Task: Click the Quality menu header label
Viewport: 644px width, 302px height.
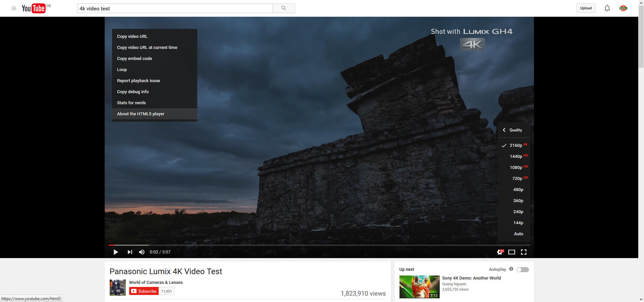Action: click(516, 130)
